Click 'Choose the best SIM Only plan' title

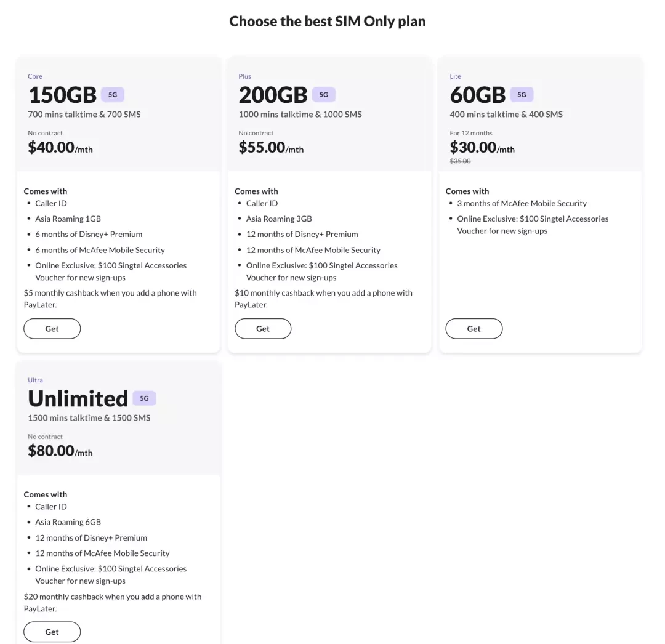pyautogui.click(x=328, y=21)
